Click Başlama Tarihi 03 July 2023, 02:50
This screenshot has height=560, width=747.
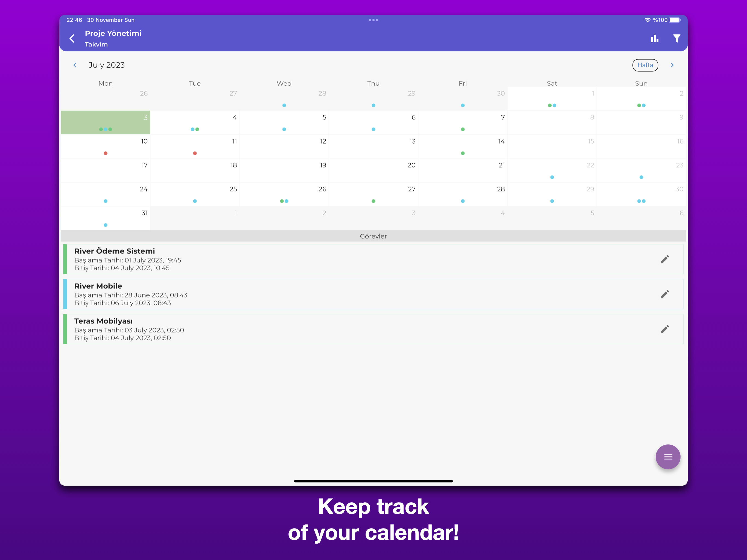pos(129,330)
